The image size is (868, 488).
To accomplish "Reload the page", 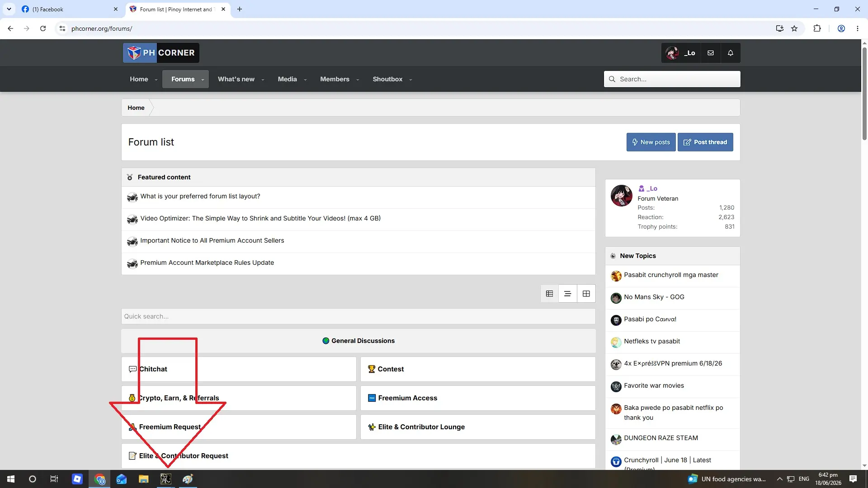I will pos(43,28).
